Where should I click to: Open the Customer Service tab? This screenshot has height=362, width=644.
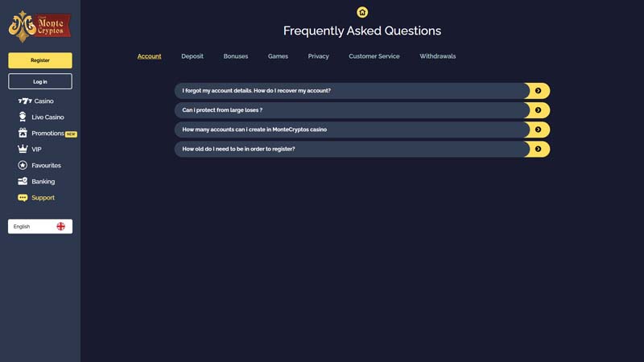point(374,56)
